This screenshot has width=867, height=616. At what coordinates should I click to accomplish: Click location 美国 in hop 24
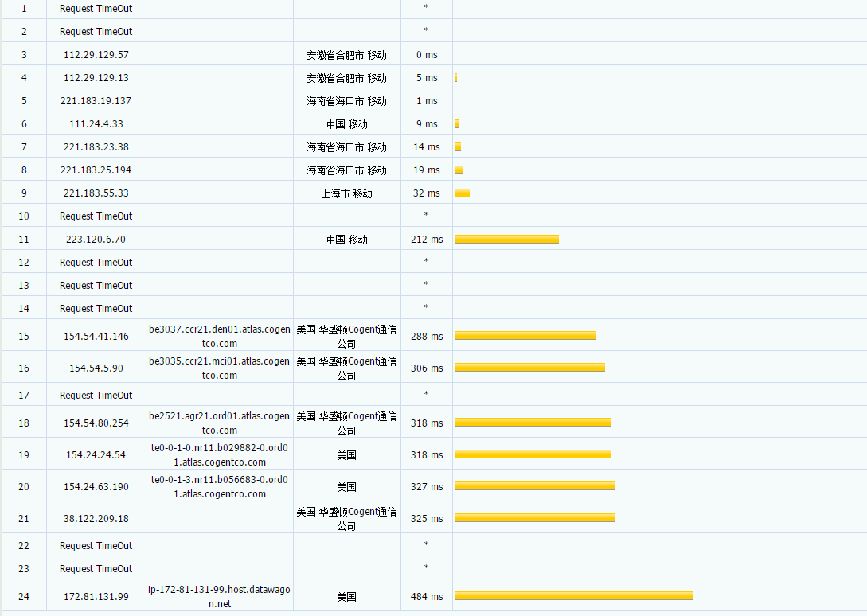click(346, 597)
